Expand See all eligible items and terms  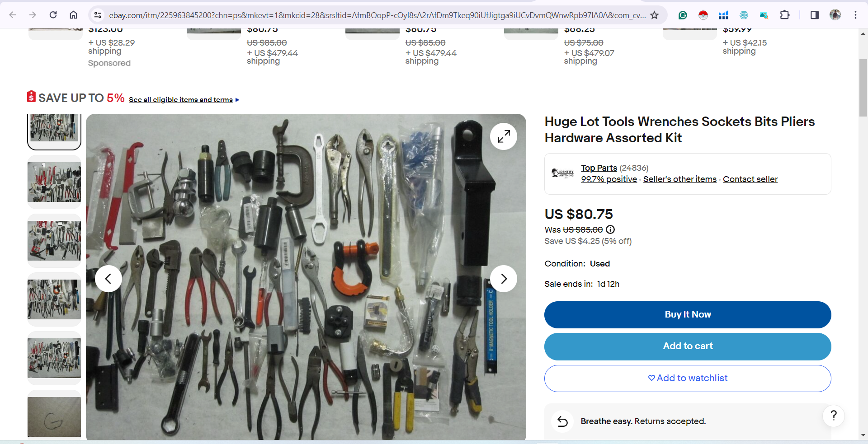(184, 100)
